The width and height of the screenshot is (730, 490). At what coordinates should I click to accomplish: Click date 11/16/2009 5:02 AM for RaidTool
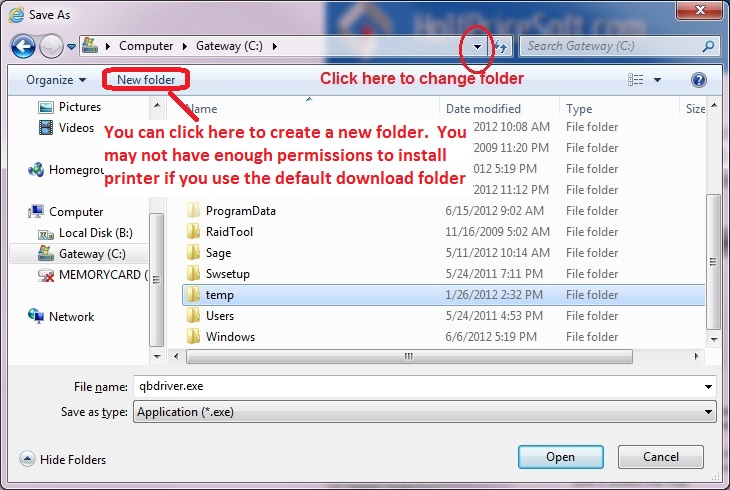pyautogui.click(x=497, y=232)
